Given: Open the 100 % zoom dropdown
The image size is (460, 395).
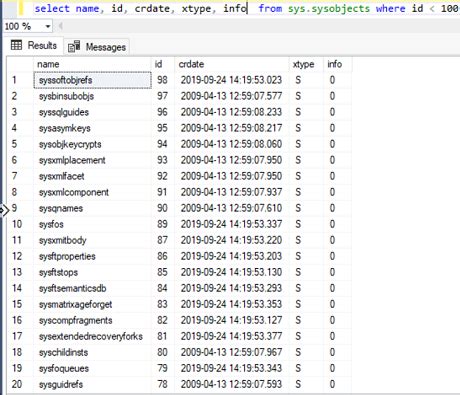Looking at the screenshot, I should pos(48,26).
